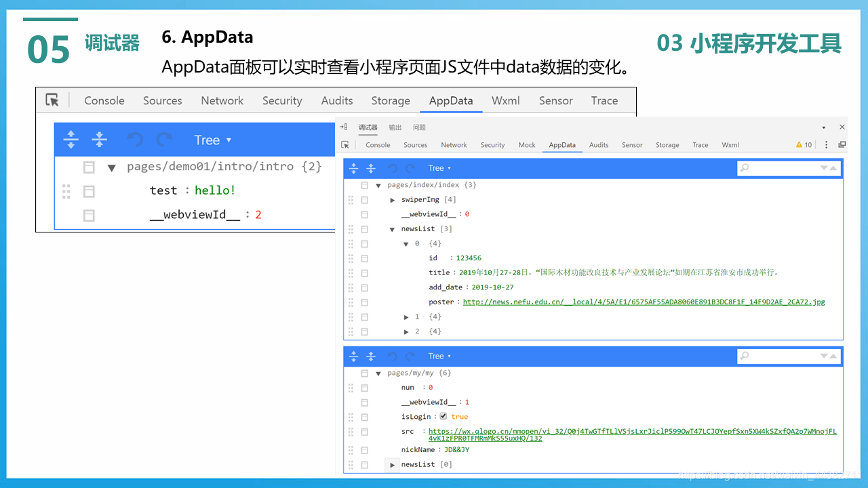The width and height of the screenshot is (868, 488).
Task: Open the small Network tab in the debugger
Action: coord(454,145)
